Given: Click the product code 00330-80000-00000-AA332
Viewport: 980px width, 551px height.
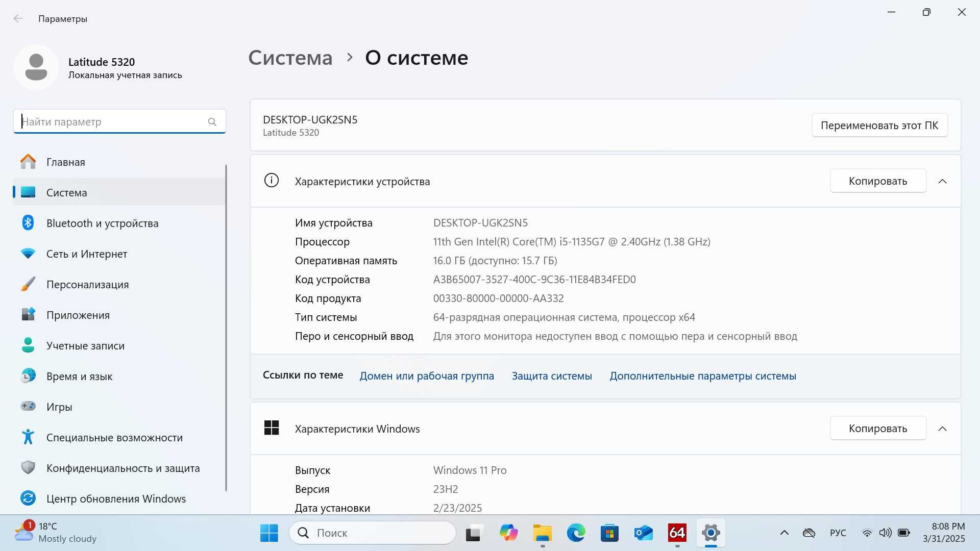Looking at the screenshot, I should click(x=498, y=298).
